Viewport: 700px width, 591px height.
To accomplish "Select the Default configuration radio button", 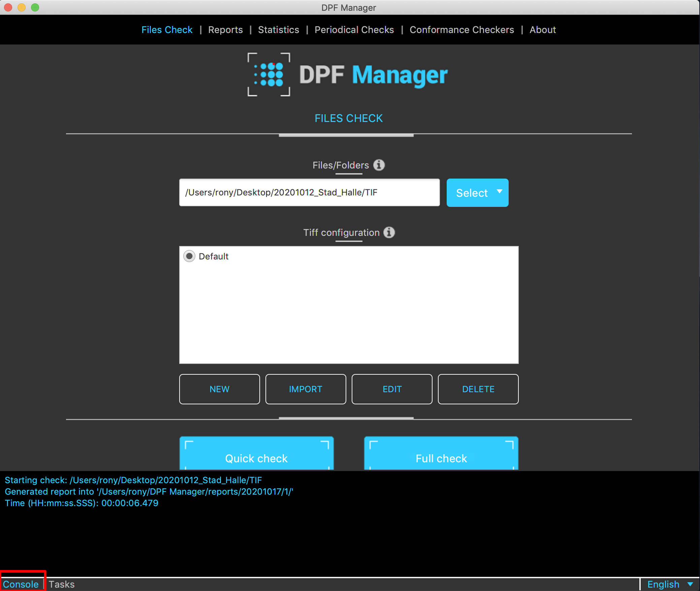I will coord(189,256).
